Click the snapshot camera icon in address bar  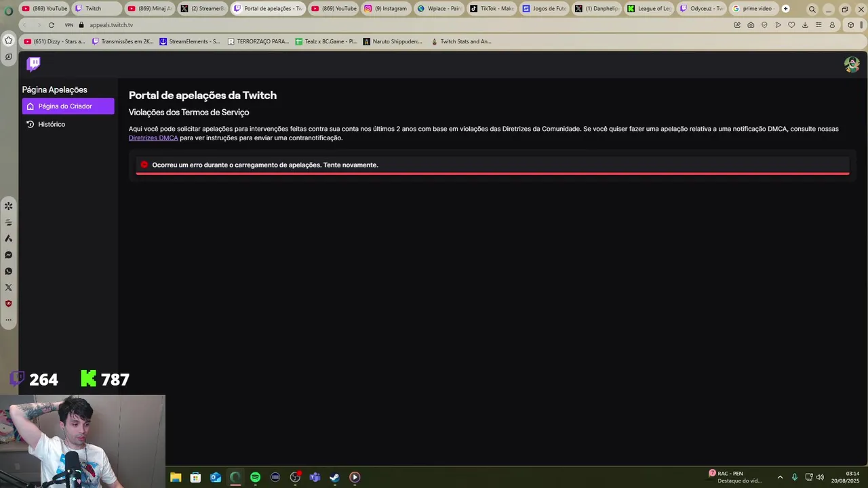tap(751, 25)
